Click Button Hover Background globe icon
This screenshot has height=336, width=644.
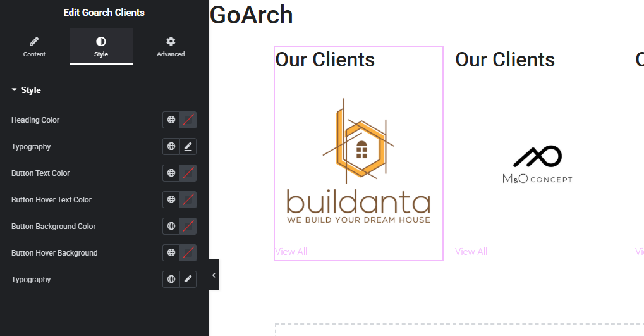171,252
